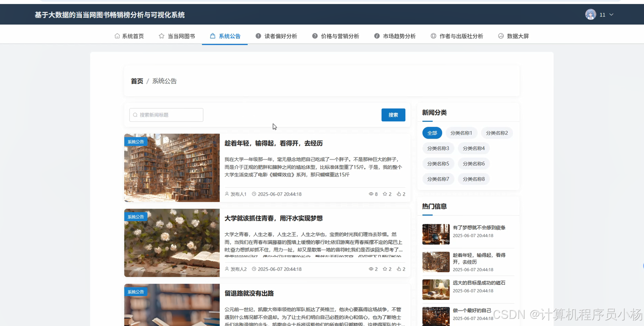Click the user avatar in header
Screen dimensions: 644x326
tap(591, 14)
